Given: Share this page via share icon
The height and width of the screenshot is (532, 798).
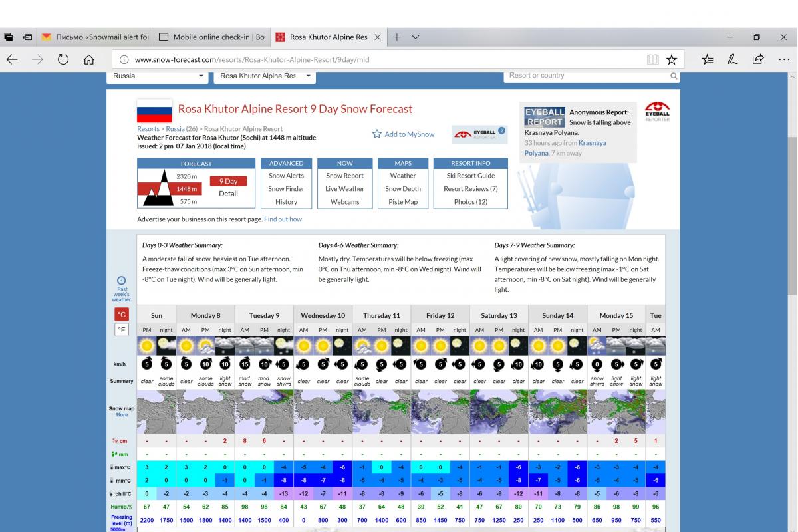Looking at the screenshot, I should coord(758,59).
